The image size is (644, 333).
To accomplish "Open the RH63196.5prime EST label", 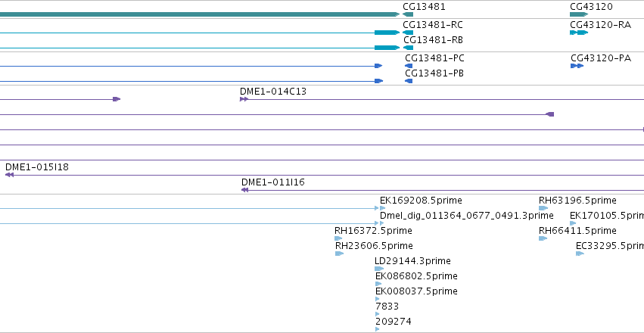I will 577,201.
